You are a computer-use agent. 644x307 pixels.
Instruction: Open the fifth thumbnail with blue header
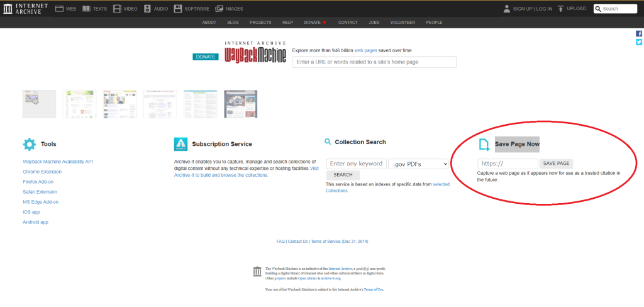click(x=201, y=104)
